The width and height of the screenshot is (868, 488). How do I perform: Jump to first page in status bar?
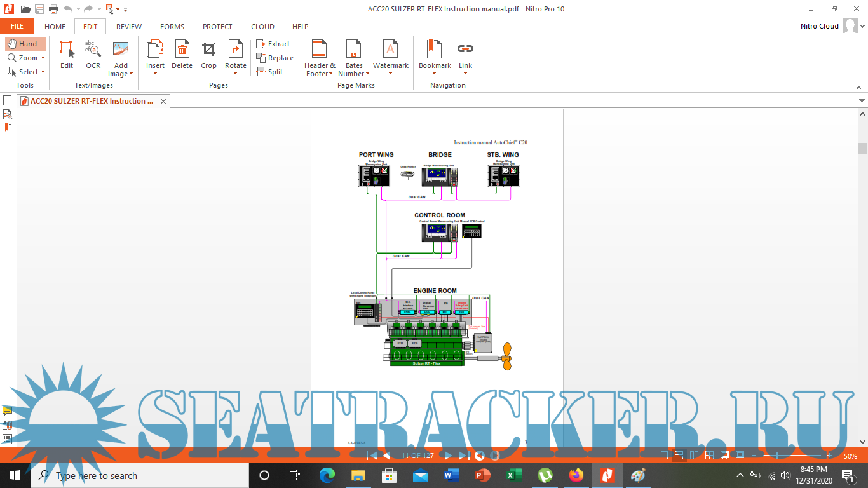(372, 456)
